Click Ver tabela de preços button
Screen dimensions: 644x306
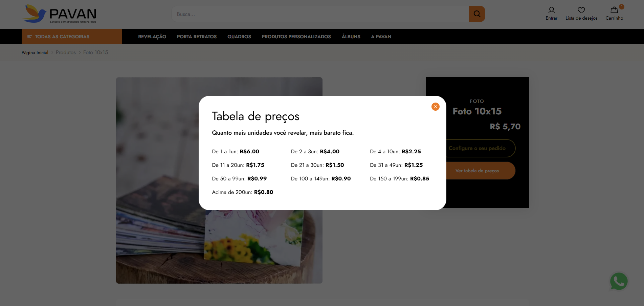coord(477,171)
